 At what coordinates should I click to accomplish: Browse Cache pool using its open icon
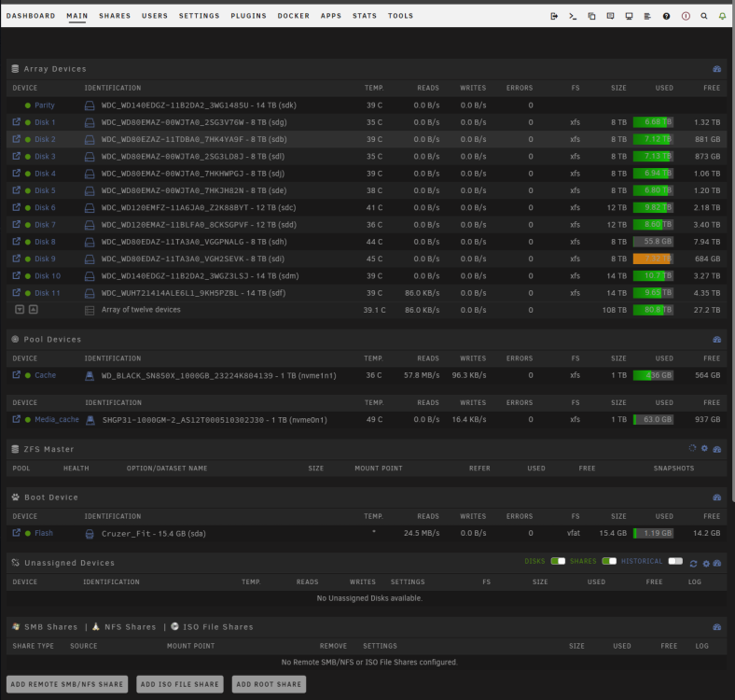click(x=16, y=375)
